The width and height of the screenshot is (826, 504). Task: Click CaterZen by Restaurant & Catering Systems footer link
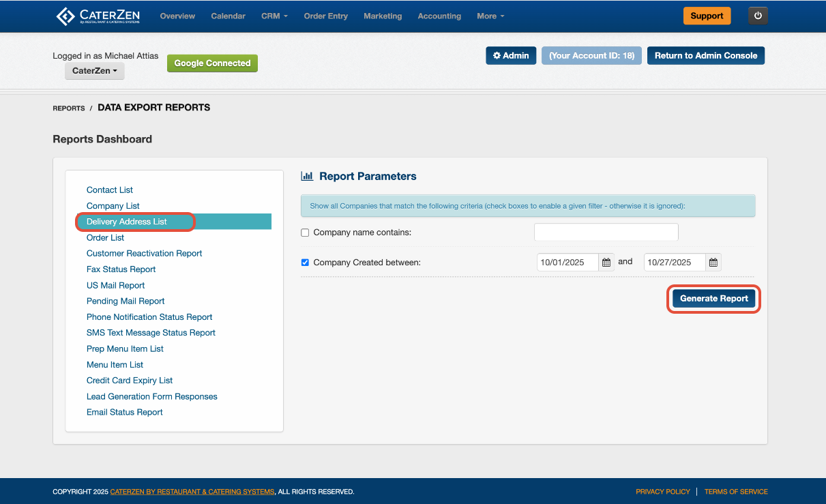tap(192, 492)
